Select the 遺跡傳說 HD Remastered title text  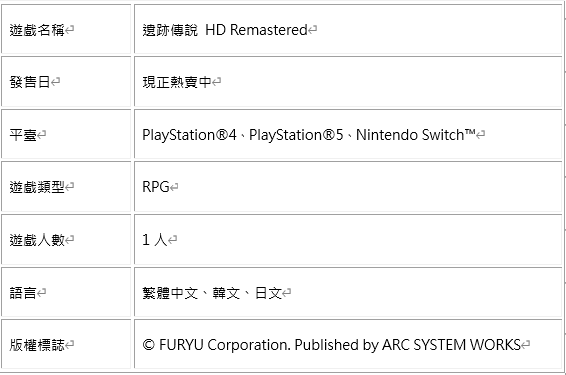coord(225,30)
